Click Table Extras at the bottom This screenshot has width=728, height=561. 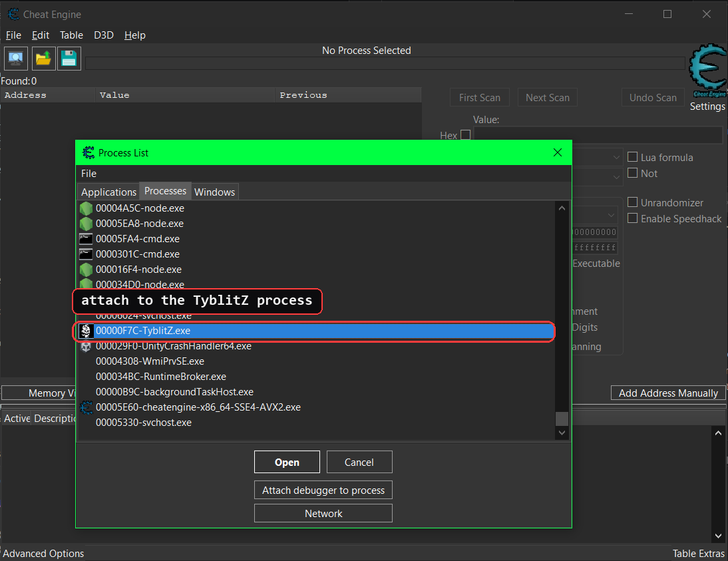click(x=698, y=554)
